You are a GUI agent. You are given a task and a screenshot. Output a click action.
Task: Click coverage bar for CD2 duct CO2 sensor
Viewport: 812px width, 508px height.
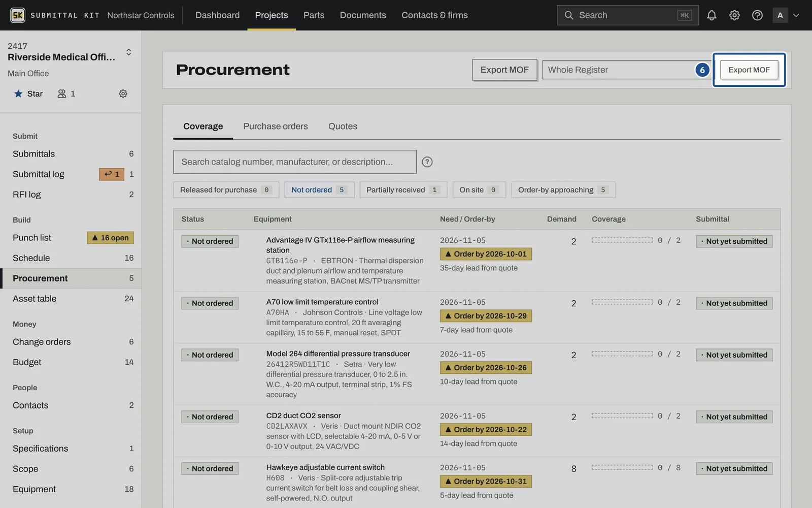pyautogui.click(x=622, y=416)
